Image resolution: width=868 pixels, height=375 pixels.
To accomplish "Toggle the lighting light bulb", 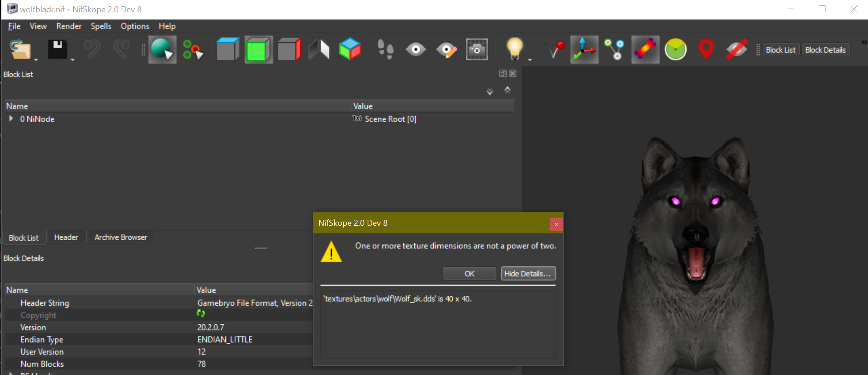I will [x=515, y=49].
